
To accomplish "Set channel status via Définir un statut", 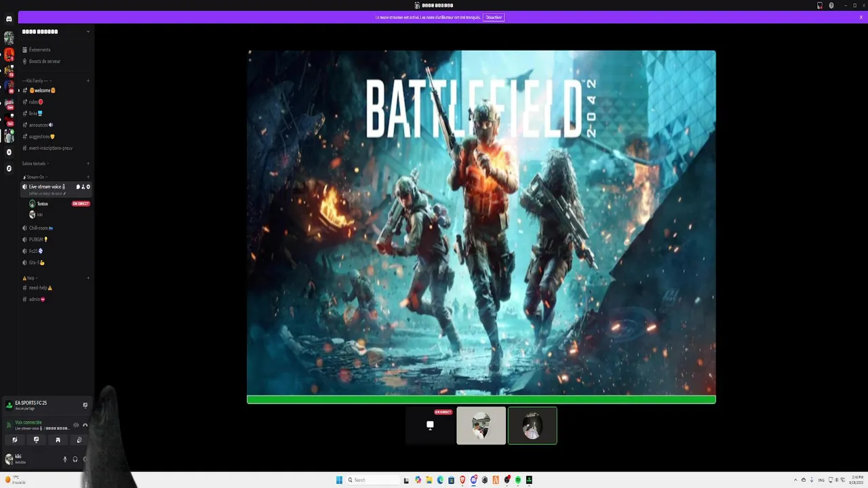I will (x=47, y=193).
